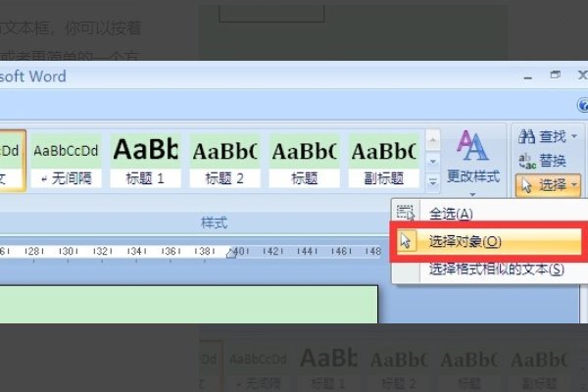Choose 选择格式相似的文本(S) menu entry

click(489, 269)
